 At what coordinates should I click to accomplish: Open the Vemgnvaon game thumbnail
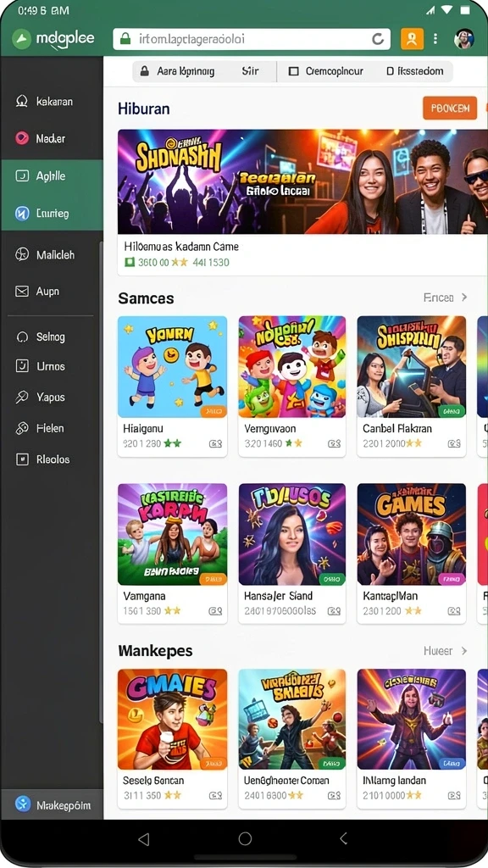point(292,366)
